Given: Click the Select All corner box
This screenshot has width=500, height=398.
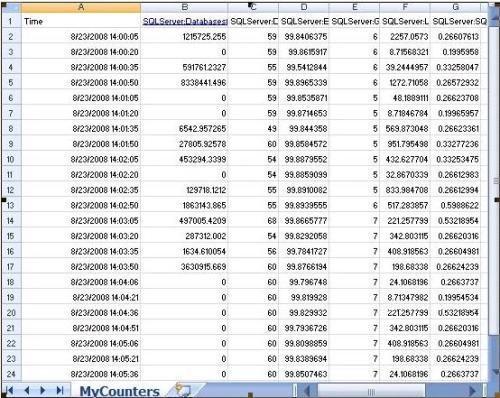Looking at the screenshot, I should pos(11,8).
